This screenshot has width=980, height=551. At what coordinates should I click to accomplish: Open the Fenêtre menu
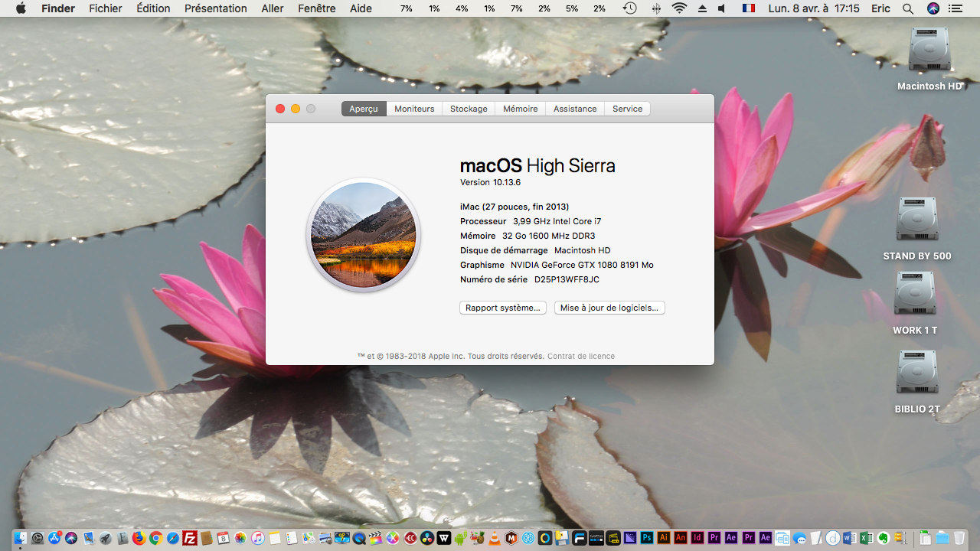click(317, 8)
